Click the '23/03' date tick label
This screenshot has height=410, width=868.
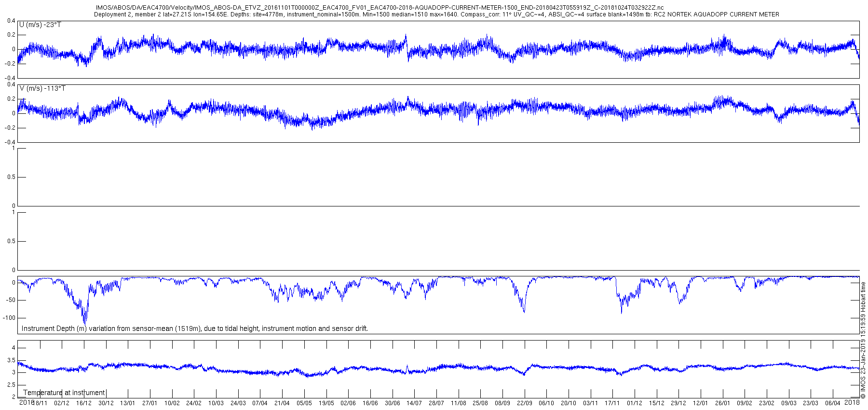pyautogui.click(x=811, y=403)
